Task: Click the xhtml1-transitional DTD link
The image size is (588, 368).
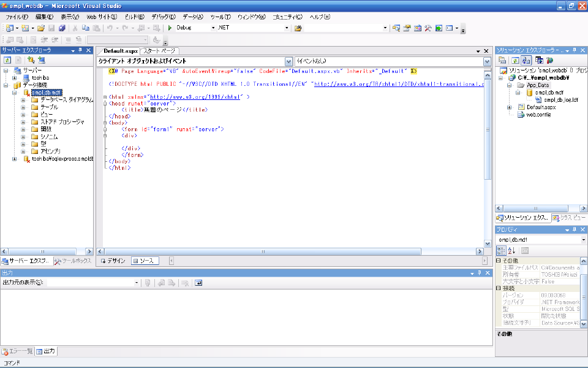Action: [x=399, y=84]
